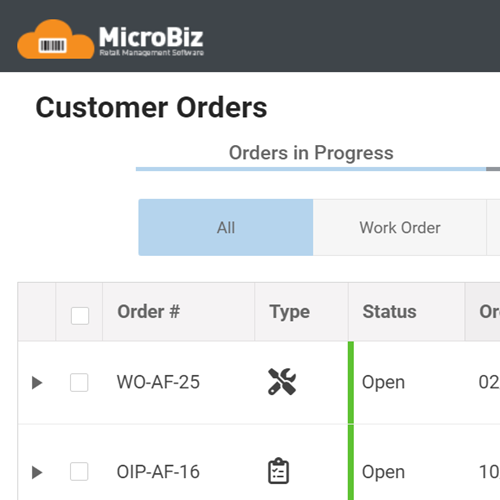Expand the OIP-AF-16 row details arrow

coord(37,472)
